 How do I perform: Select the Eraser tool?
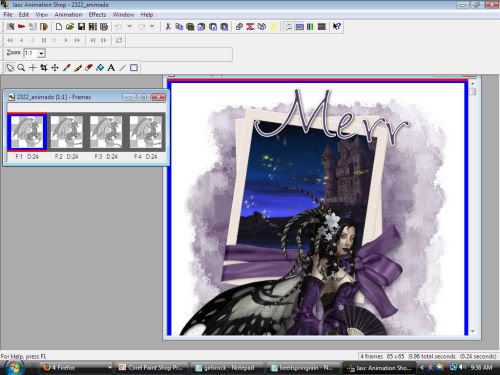pyautogui.click(x=89, y=68)
